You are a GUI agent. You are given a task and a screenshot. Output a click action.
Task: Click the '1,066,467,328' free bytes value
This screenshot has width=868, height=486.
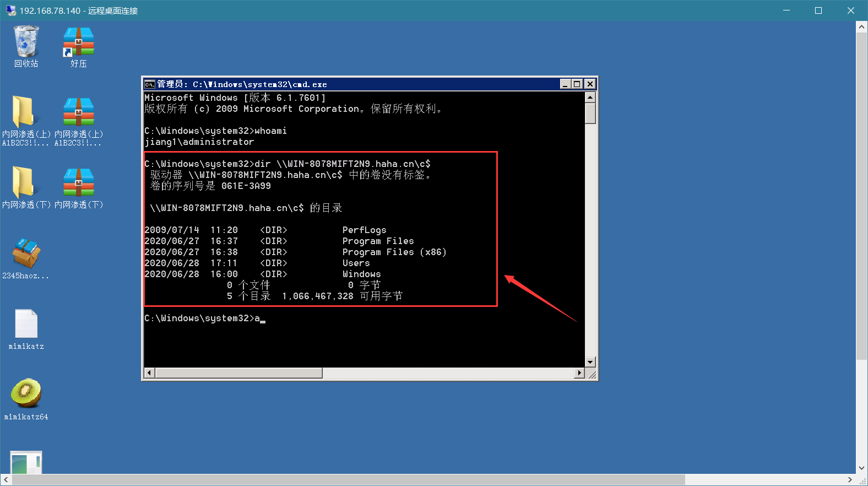coord(318,296)
